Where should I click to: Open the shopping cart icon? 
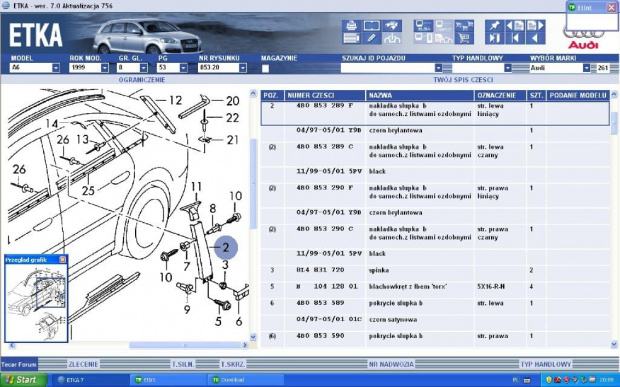[464, 38]
